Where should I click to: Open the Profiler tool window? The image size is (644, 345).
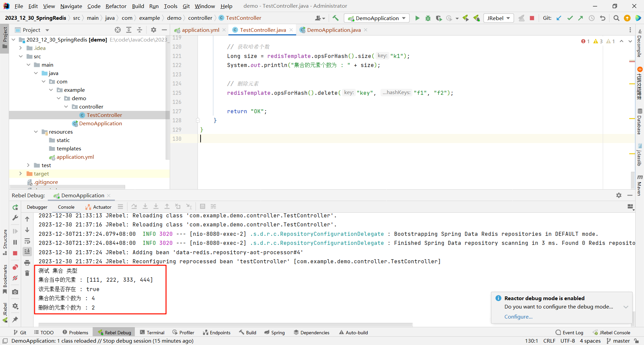click(x=183, y=333)
